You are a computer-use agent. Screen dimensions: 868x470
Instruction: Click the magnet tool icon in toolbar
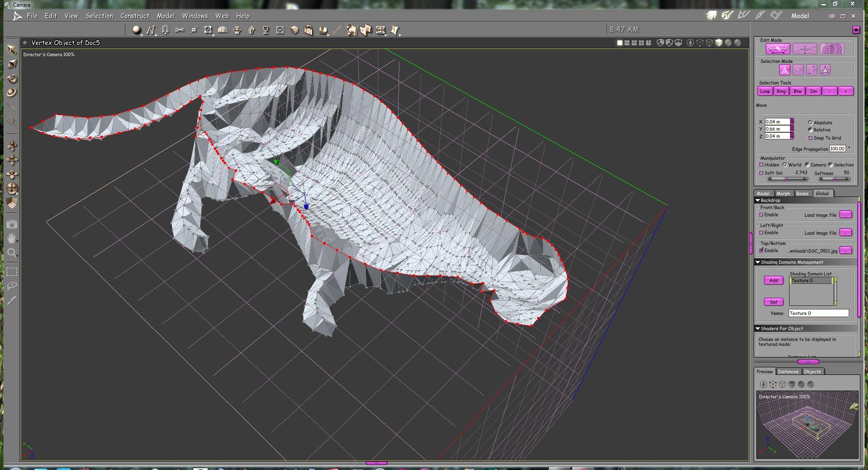point(165,30)
